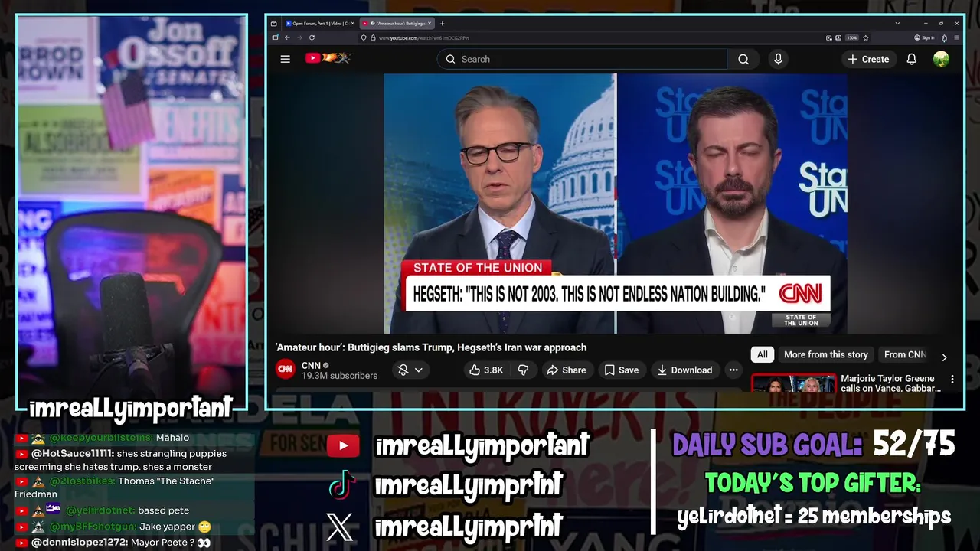Click the browser sidebar toggle icon
The width and height of the screenshot is (980, 551).
(275, 37)
